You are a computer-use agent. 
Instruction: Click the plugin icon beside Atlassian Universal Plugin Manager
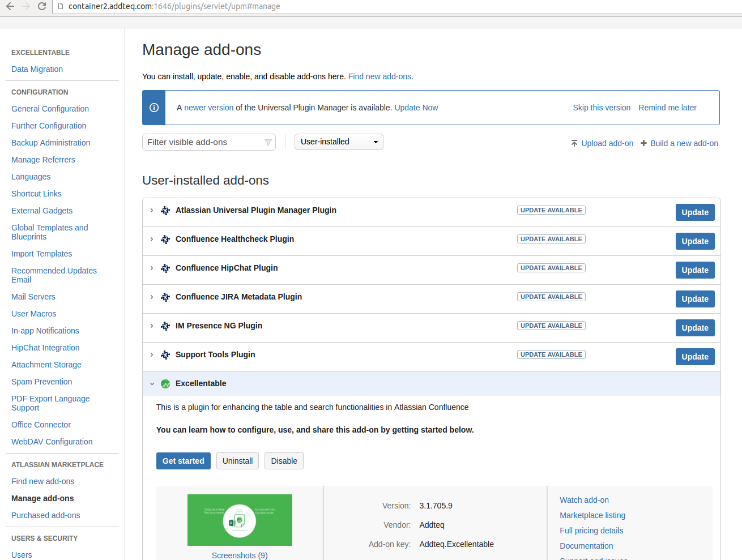point(165,211)
